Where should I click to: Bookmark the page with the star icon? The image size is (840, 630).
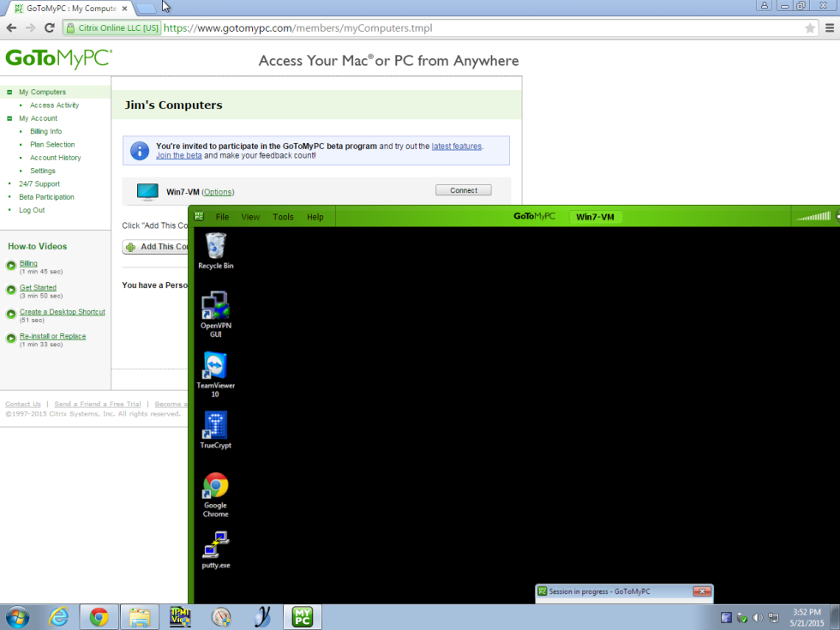click(x=810, y=27)
